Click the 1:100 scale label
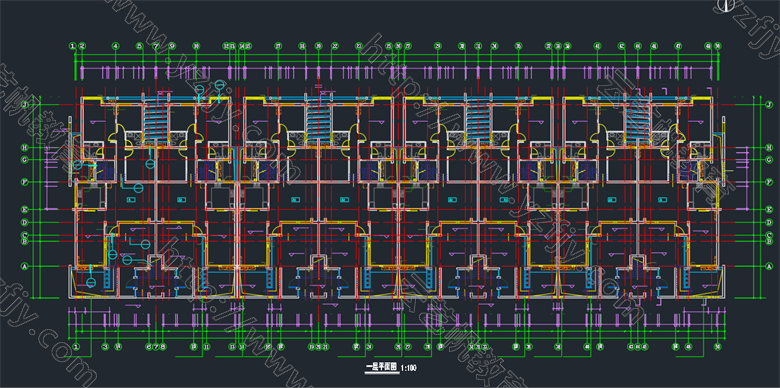Image resolution: width=780 pixels, height=388 pixels. pyautogui.click(x=408, y=368)
